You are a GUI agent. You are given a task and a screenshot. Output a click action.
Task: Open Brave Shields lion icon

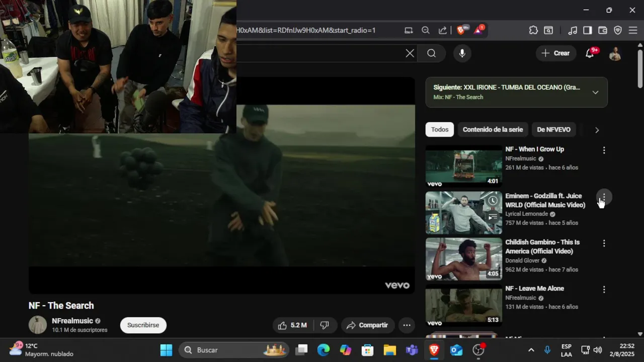click(x=462, y=30)
